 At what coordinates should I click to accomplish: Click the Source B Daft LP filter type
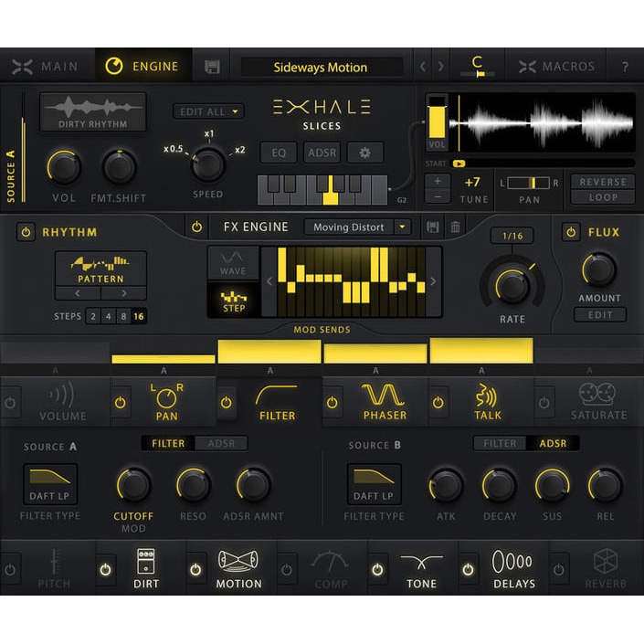coord(374,485)
